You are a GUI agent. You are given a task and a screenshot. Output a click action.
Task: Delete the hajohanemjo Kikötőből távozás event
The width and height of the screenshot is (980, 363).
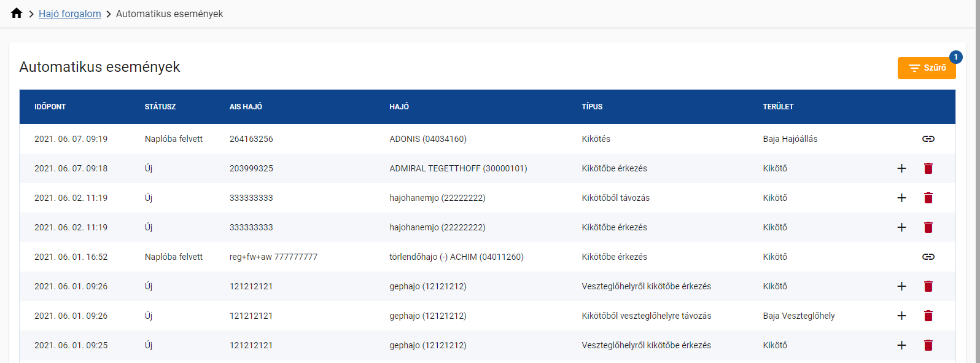click(x=928, y=198)
